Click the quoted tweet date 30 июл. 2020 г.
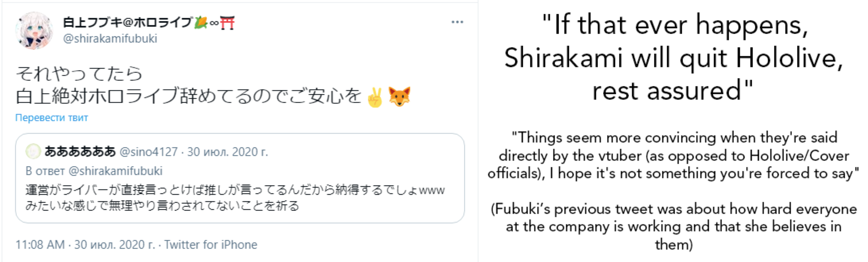 [227, 152]
